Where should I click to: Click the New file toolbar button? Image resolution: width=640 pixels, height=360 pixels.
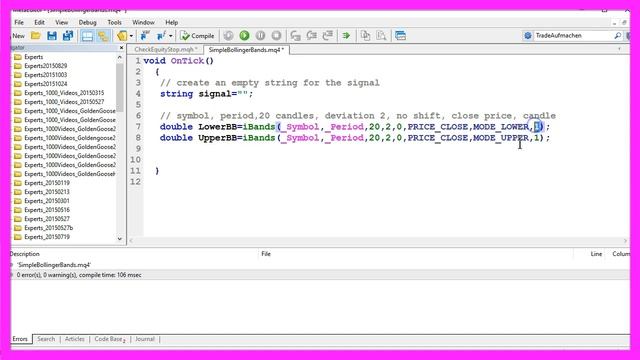(x=18, y=36)
